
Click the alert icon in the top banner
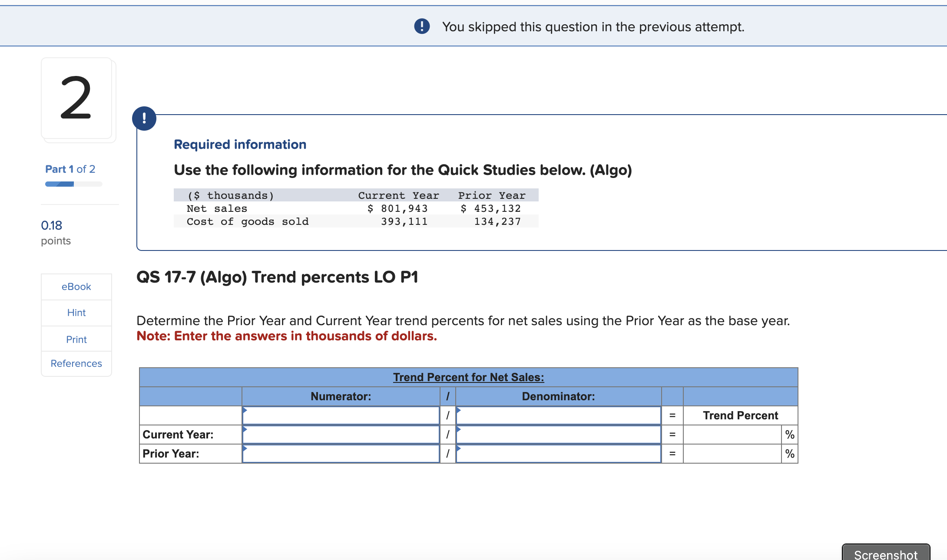click(x=422, y=26)
